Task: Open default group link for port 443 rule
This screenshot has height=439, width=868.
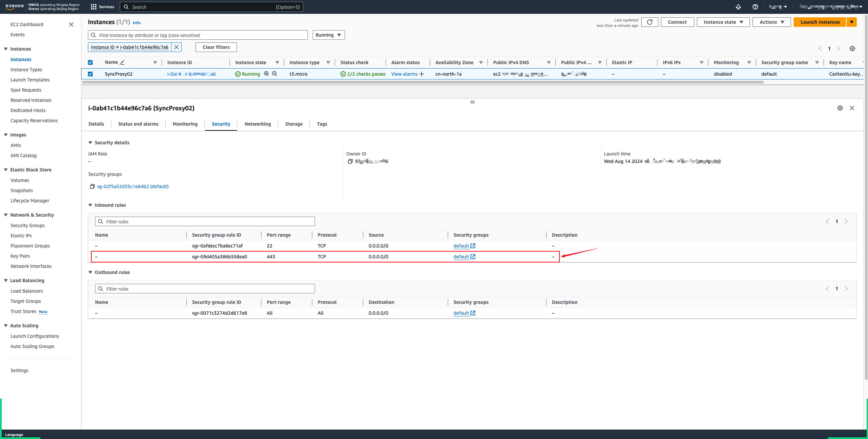Action: [464, 257]
